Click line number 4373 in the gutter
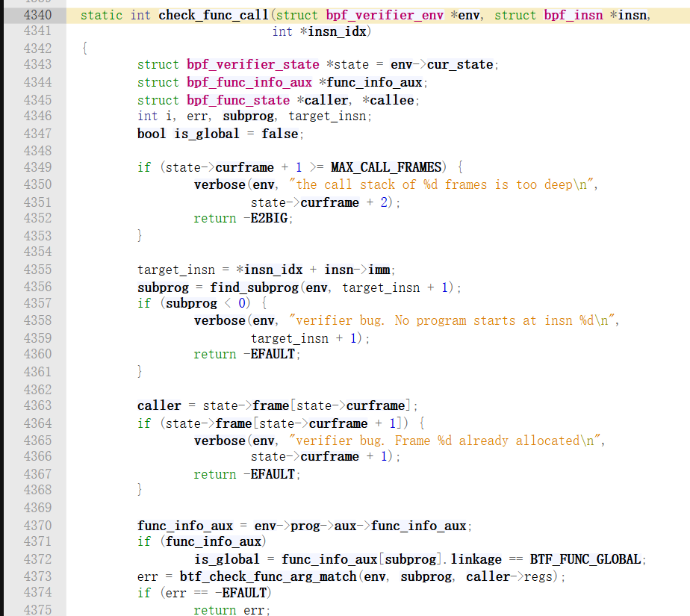Image resolution: width=690 pixels, height=616 pixels. (x=38, y=576)
